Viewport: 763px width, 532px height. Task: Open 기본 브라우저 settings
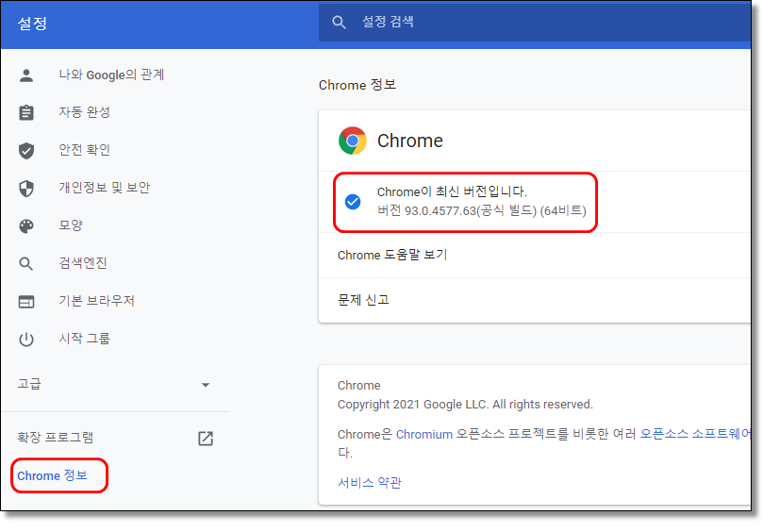click(96, 301)
